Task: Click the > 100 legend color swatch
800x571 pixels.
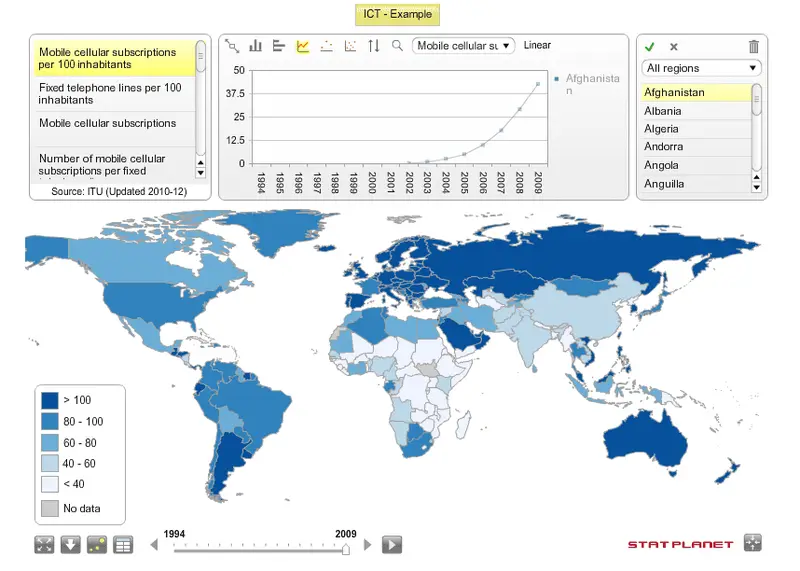Action: click(x=49, y=400)
